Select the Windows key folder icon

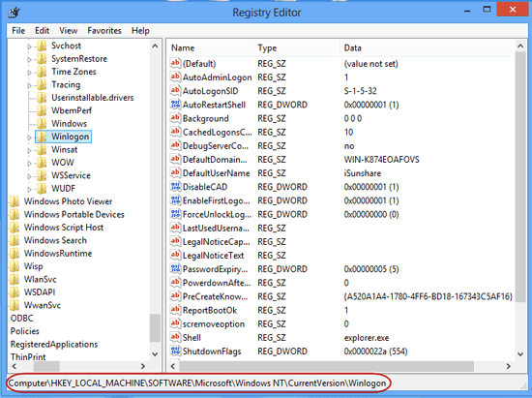coord(42,123)
